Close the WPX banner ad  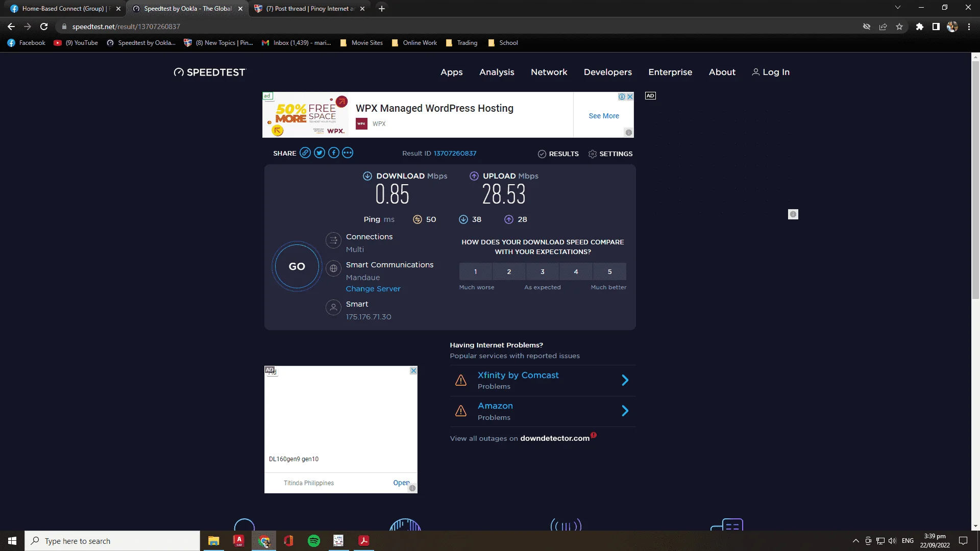(630, 96)
